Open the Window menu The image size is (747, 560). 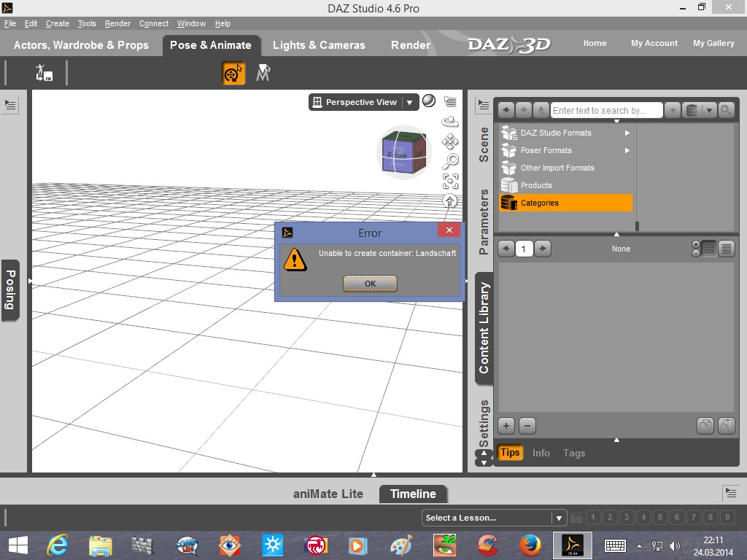point(191,23)
